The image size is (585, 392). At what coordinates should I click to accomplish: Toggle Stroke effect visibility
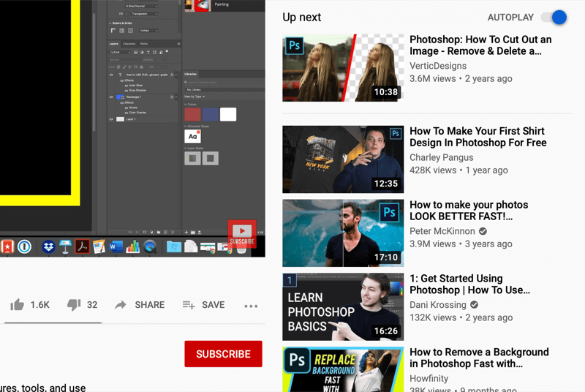126,108
